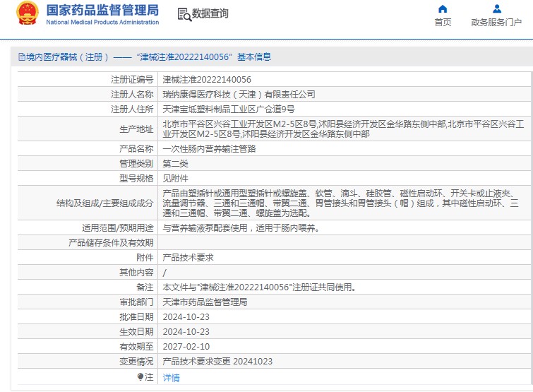The height and width of the screenshot is (392, 533).
Task: Click the 首页 text label
Action: click(x=443, y=22)
